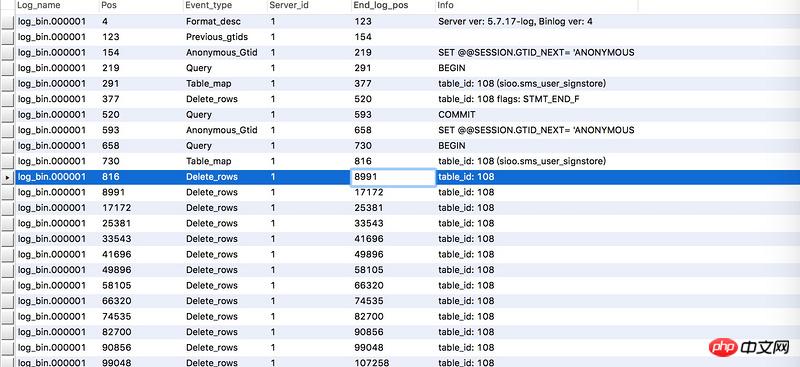Sort by the Log_name column header
The image size is (800, 367).
point(57,6)
